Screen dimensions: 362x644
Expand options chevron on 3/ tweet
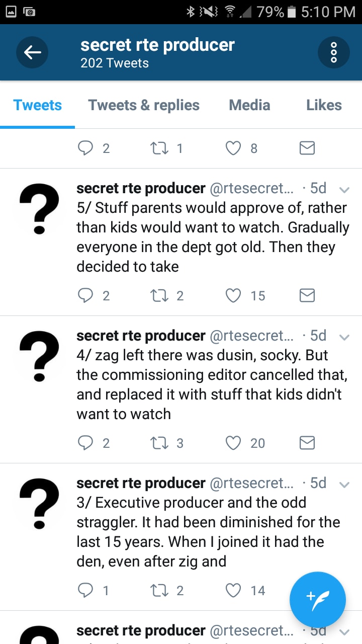[x=344, y=485]
